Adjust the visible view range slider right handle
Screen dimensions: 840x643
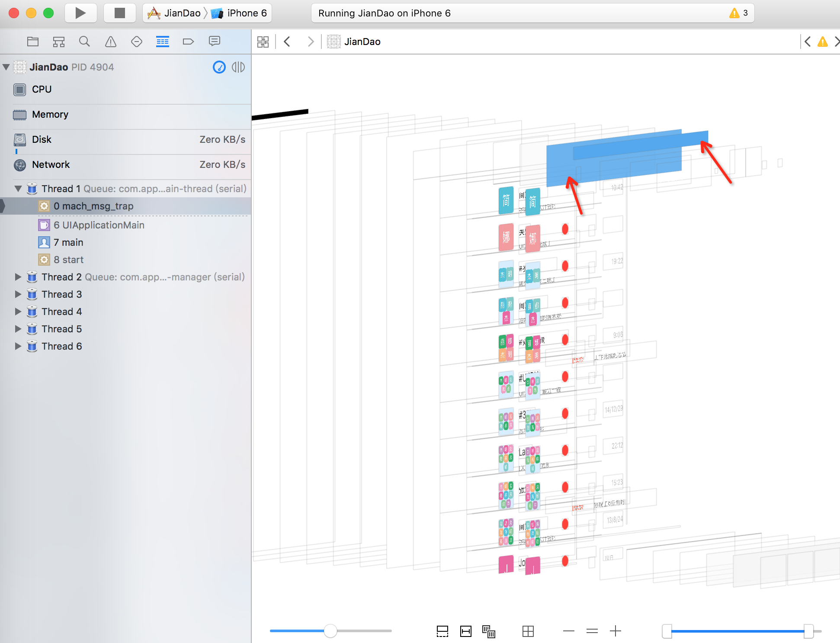coord(808,631)
